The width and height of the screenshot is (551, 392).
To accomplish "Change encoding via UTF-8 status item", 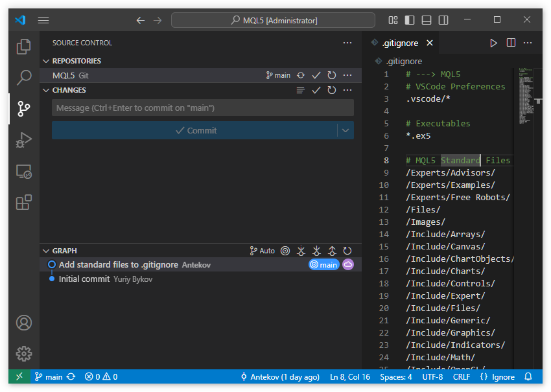I will [432, 376].
